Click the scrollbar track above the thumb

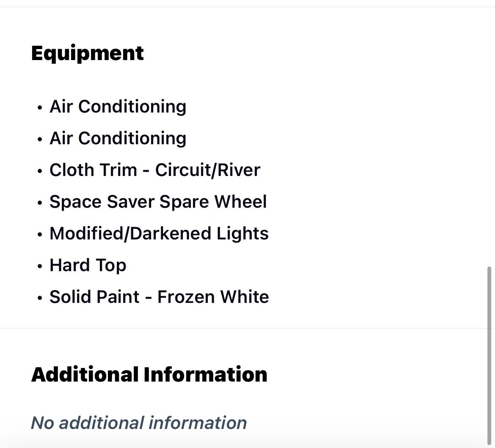click(x=489, y=136)
